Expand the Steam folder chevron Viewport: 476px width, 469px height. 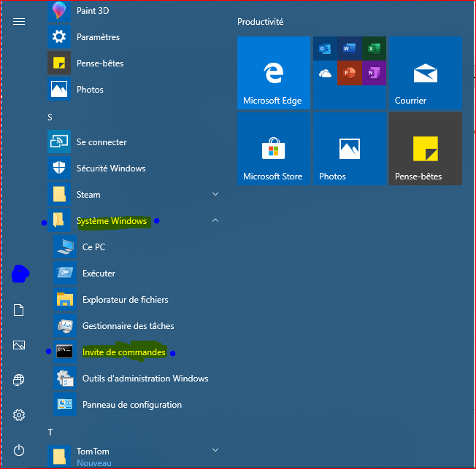[x=215, y=194]
